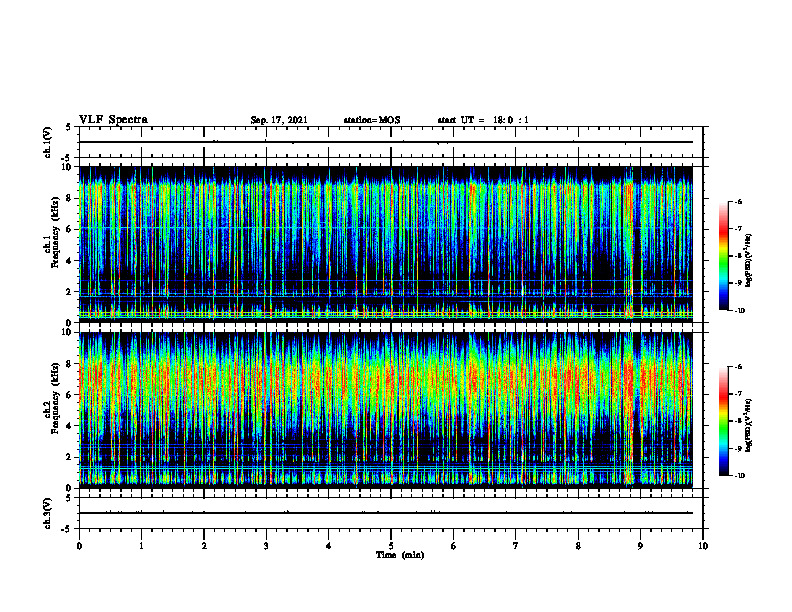Click the "8" kHz tick of ch.1 spectrogram
The image size is (792, 612).
coord(70,198)
